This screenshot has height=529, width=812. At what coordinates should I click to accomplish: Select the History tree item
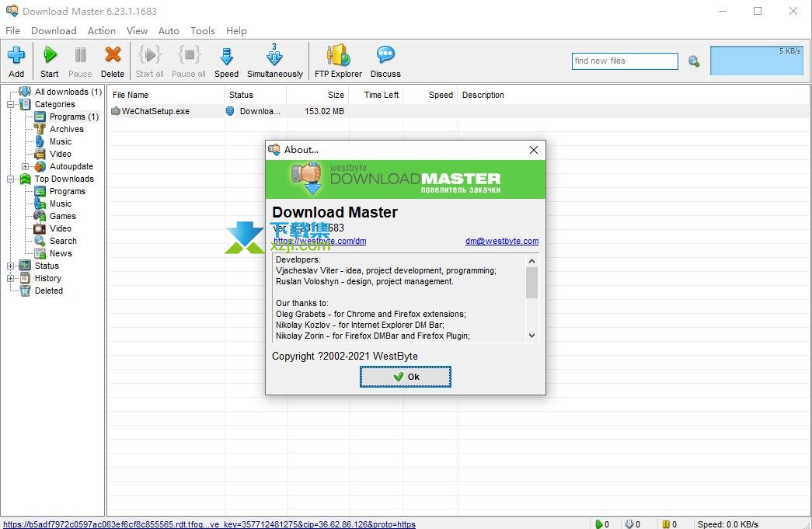click(47, 278)
